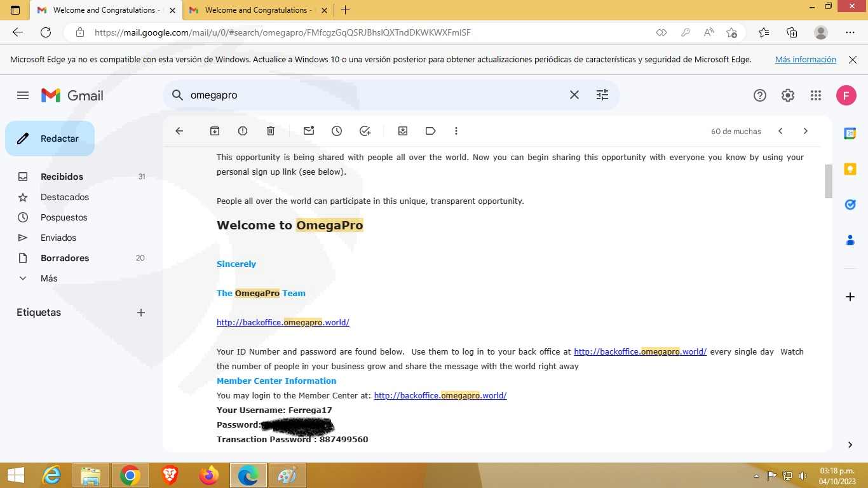Open backoffice link in ID Number paragraph
868x488 pixels.
640,351
